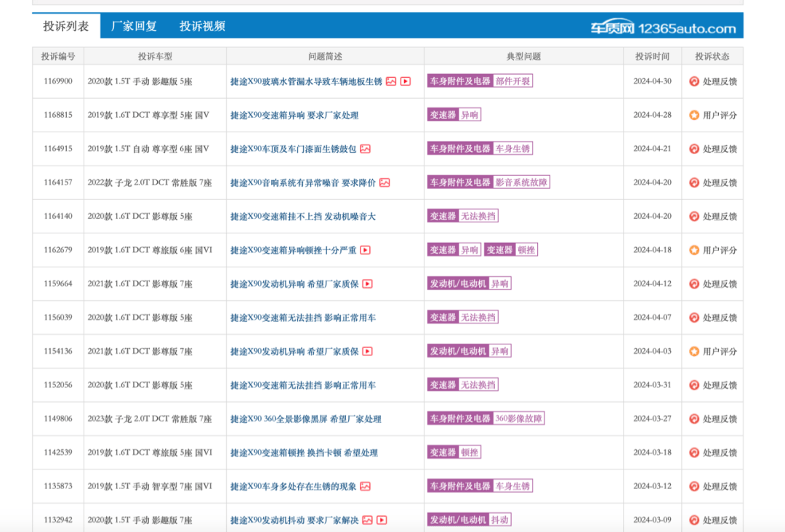Viewport: 785px width, 532px height.
Task: Click 处理反馈 status icon for complaint 1164915
Action: (694, 149)
